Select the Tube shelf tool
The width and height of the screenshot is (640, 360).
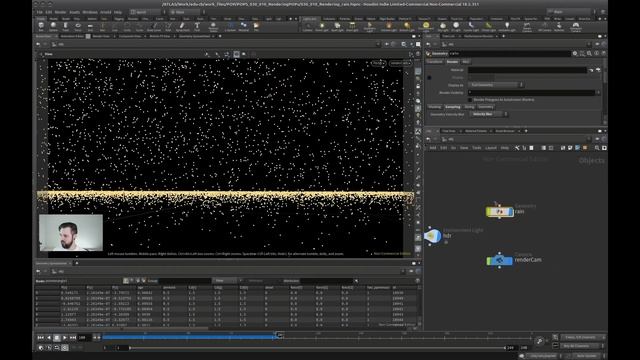click(x=65, y=27)
